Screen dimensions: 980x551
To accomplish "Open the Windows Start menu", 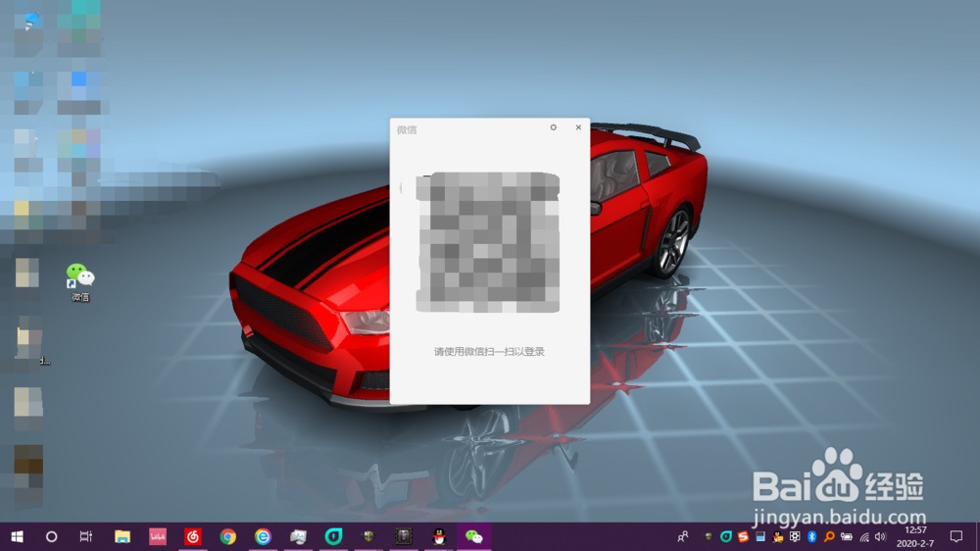I will (17, 536).
